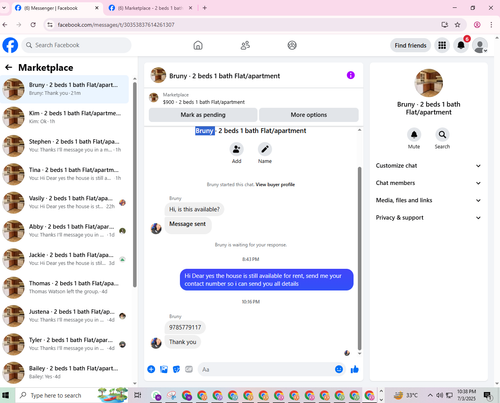
Task: Open the tab search dropdown arrow in Chrome
Action: tap(4, 8)
